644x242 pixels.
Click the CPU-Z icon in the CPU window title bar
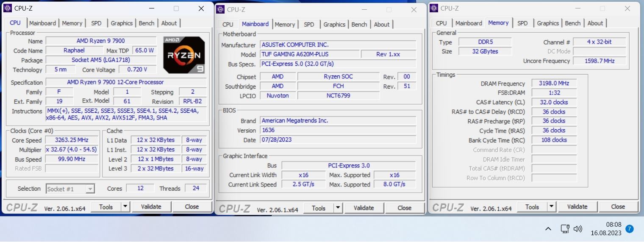pyautogui.click(x=8, y=8)
